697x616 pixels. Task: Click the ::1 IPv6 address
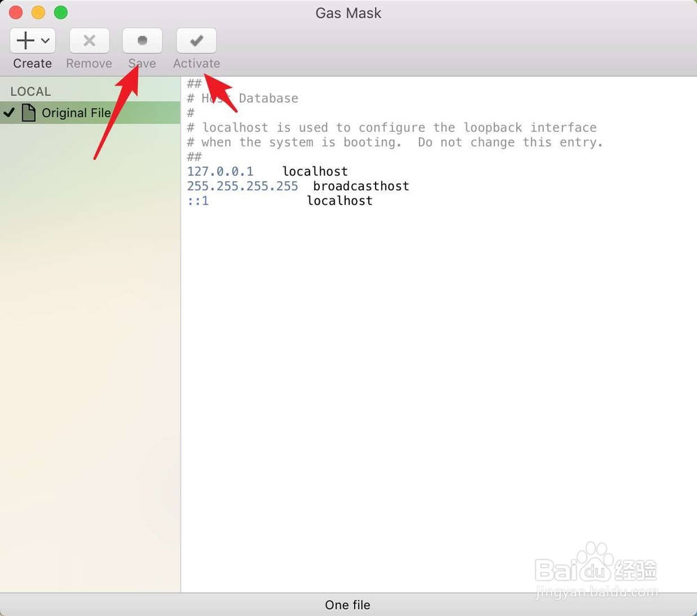(198, 201)
